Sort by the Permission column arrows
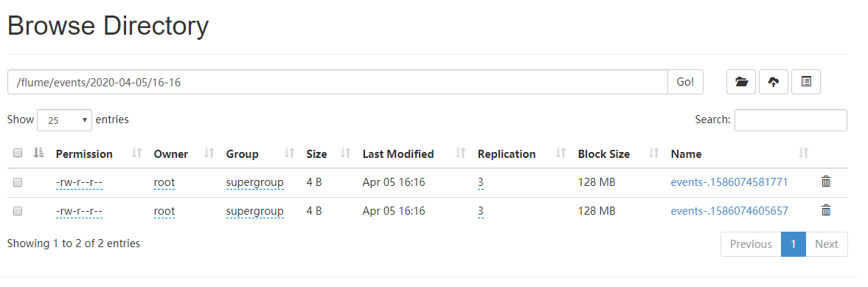Screen dimensions: 868x287 (x=137, y=153)
